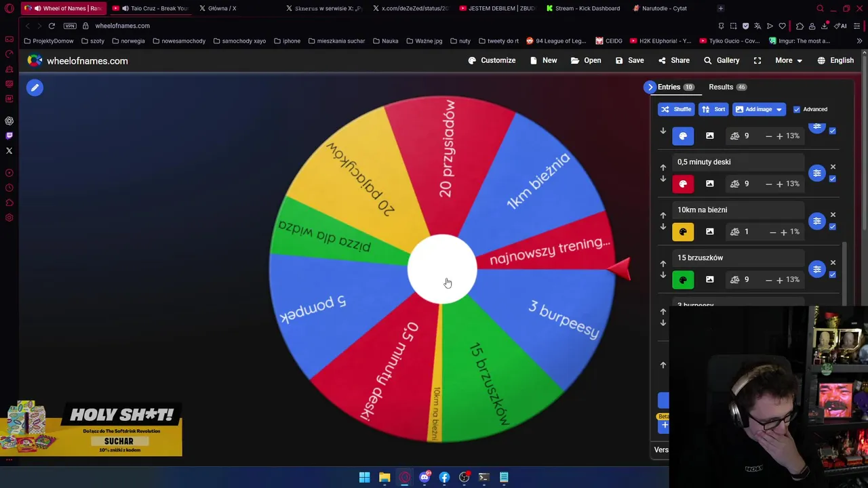Enter fullscreen mode on wheelofnames
This screenshot has height=488, width=868.
coord(757,60)
